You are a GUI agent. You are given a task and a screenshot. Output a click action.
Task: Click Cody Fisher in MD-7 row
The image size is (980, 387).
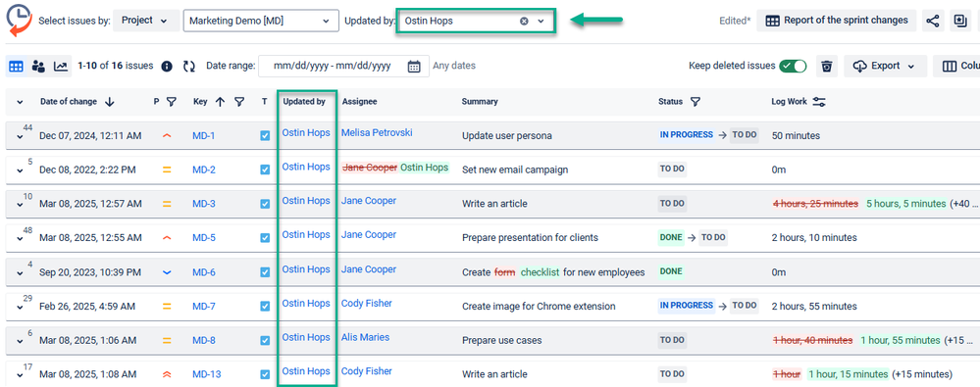367,304
